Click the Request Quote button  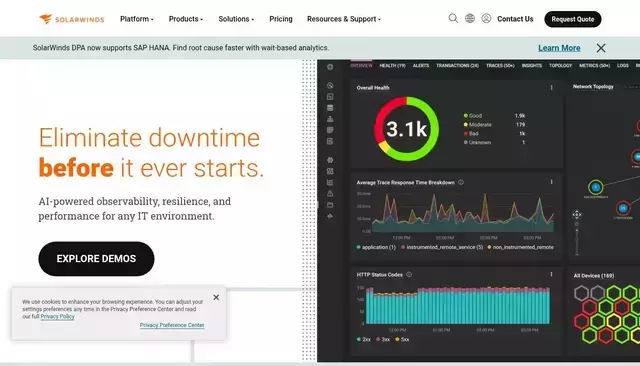point(573,19)
